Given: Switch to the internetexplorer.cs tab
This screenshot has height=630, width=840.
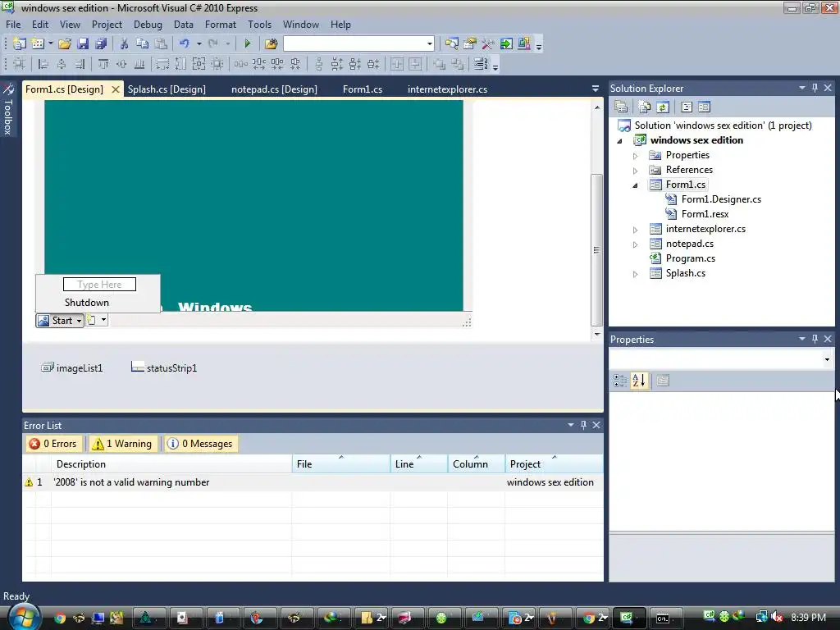Looking at the screenshot, I should [447, 89].
